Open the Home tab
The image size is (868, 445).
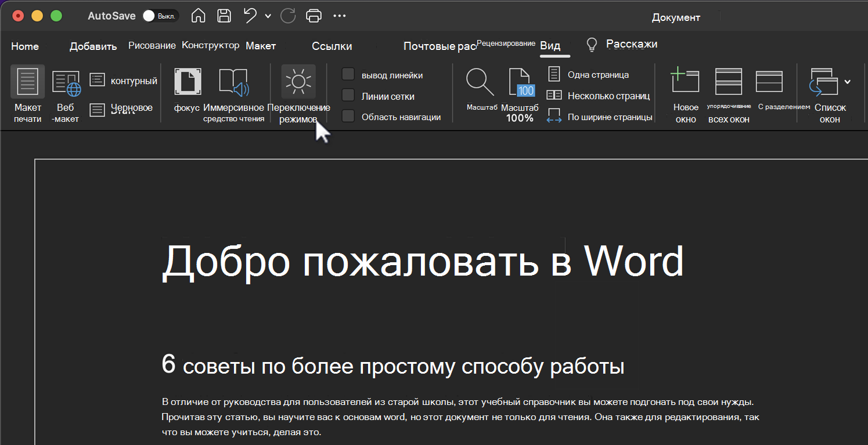click(25, 46)
